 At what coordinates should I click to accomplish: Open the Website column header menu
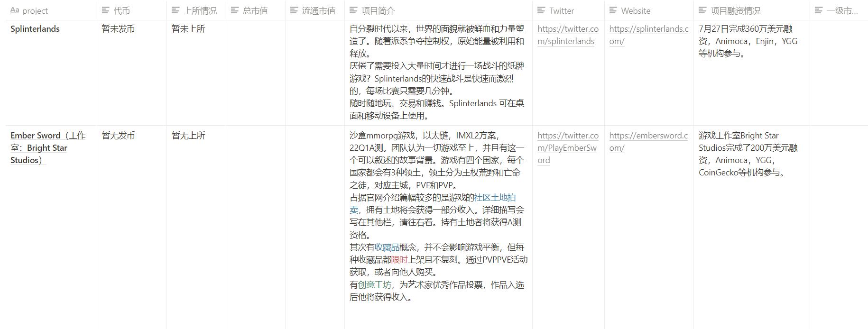point(649,10)
